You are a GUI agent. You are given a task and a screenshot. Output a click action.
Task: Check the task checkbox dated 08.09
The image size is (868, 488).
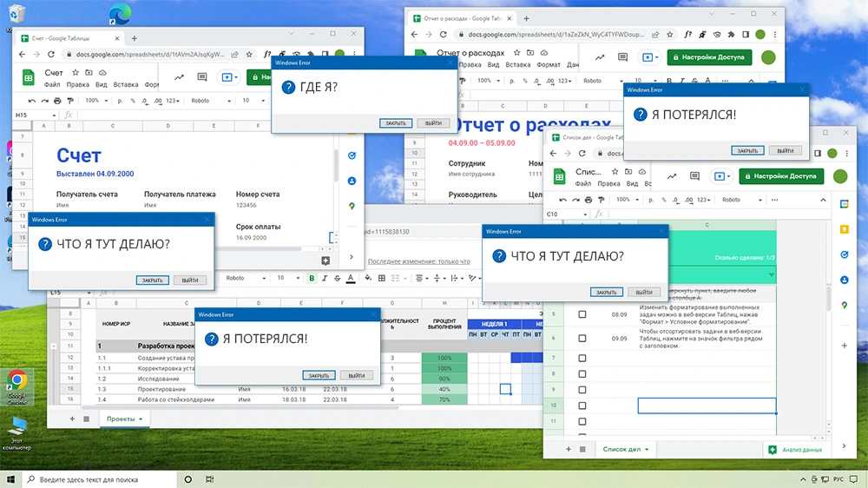click(582, 315)
